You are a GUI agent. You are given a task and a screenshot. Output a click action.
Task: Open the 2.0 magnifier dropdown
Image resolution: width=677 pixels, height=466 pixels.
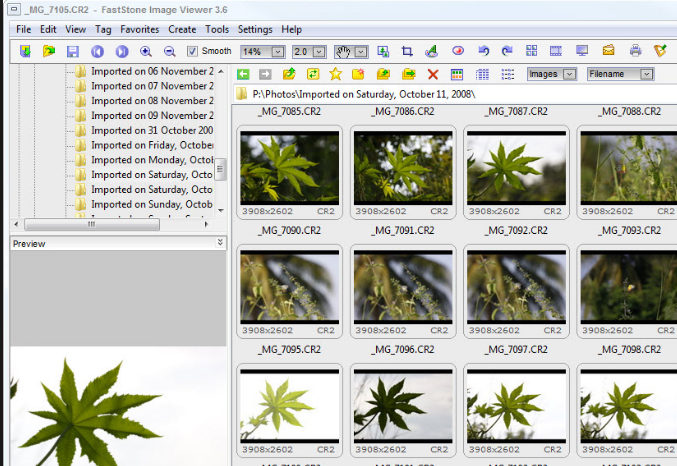319,52
